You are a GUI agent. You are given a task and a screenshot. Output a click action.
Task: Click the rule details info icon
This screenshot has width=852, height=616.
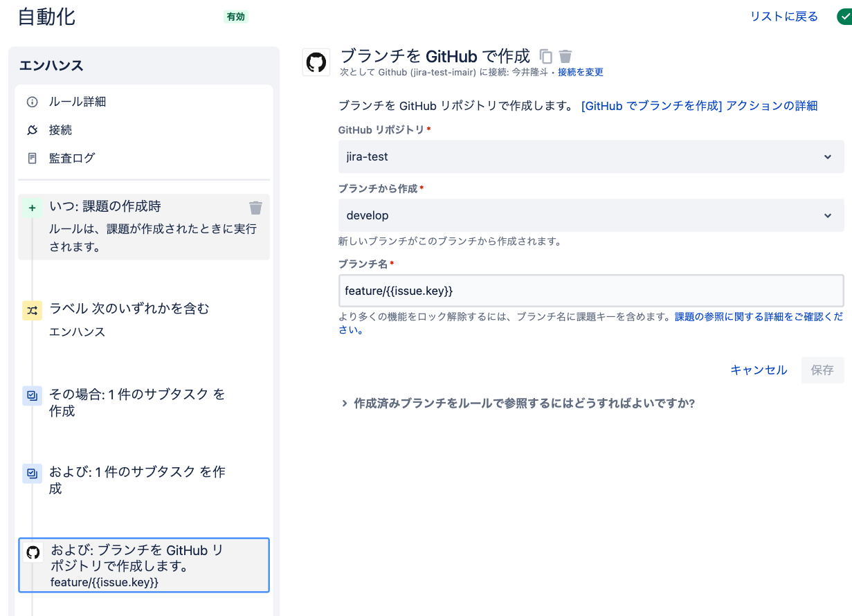[x=32, y=102]
